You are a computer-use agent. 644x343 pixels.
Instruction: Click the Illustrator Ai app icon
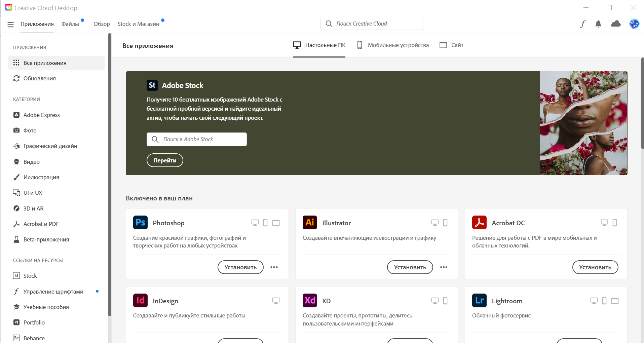(310, 223)
